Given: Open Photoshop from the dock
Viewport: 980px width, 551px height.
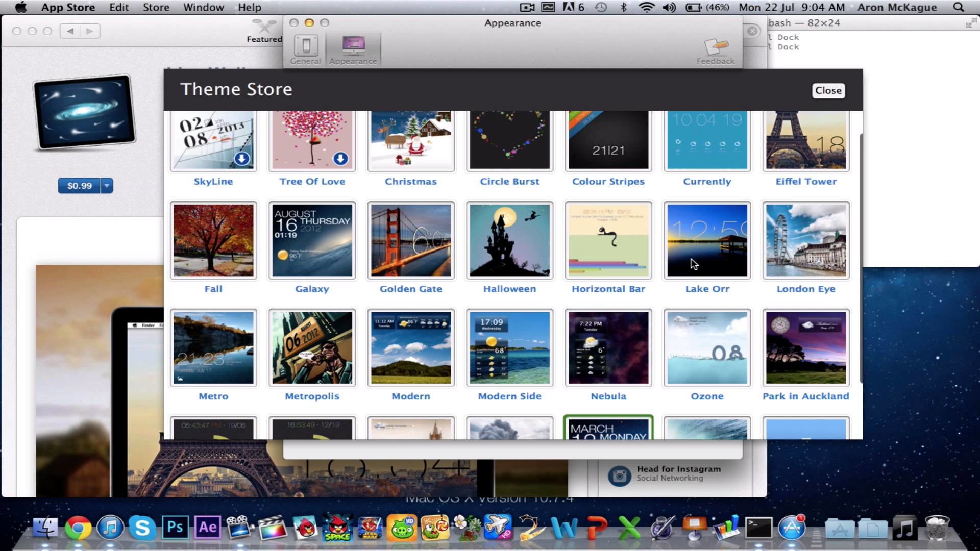Looking at the screenshot, I should tap(175, 528).
